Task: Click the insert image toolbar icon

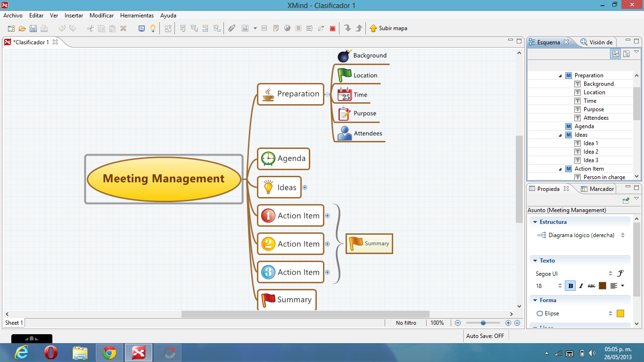Action: coord(245,28)
